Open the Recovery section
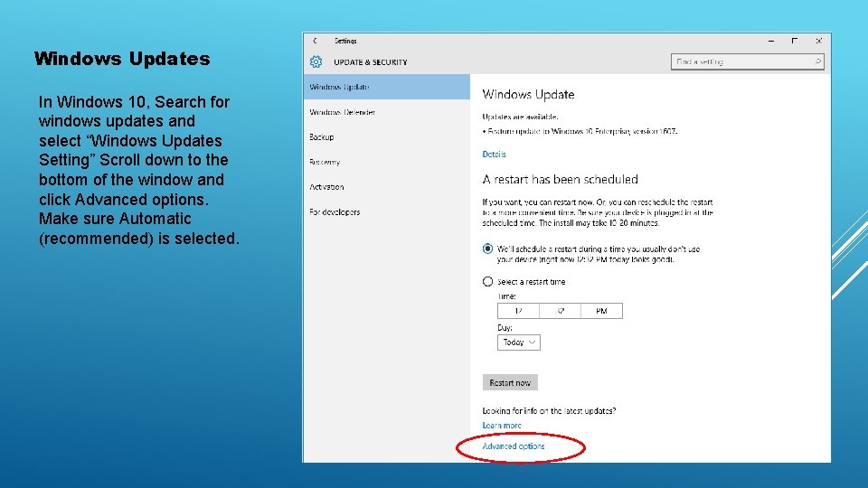 (x=386, y=162)
